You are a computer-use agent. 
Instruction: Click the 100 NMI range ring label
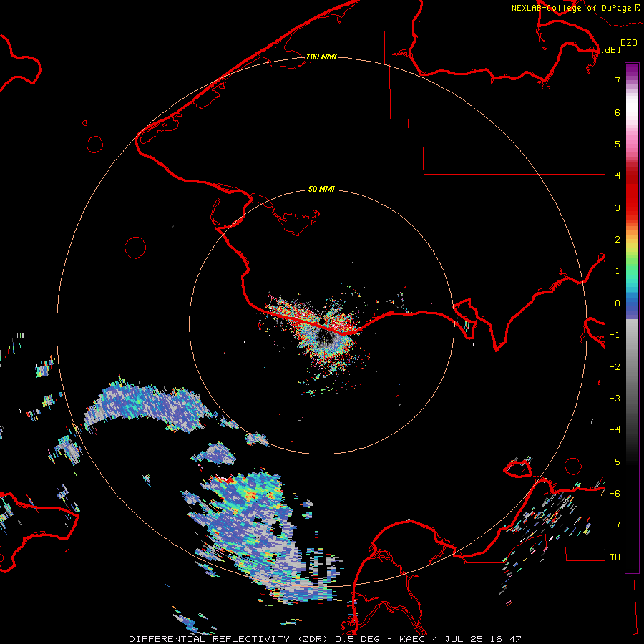tap(321, 57)
